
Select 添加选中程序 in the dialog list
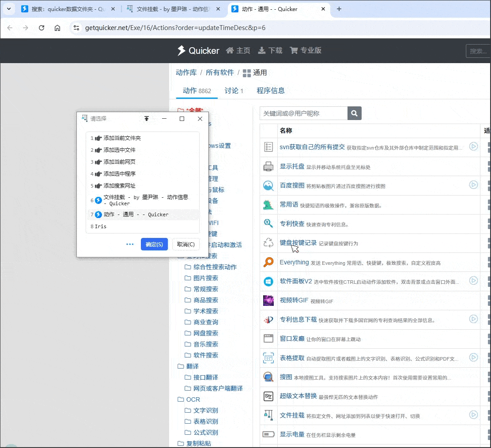coord(143,174)
